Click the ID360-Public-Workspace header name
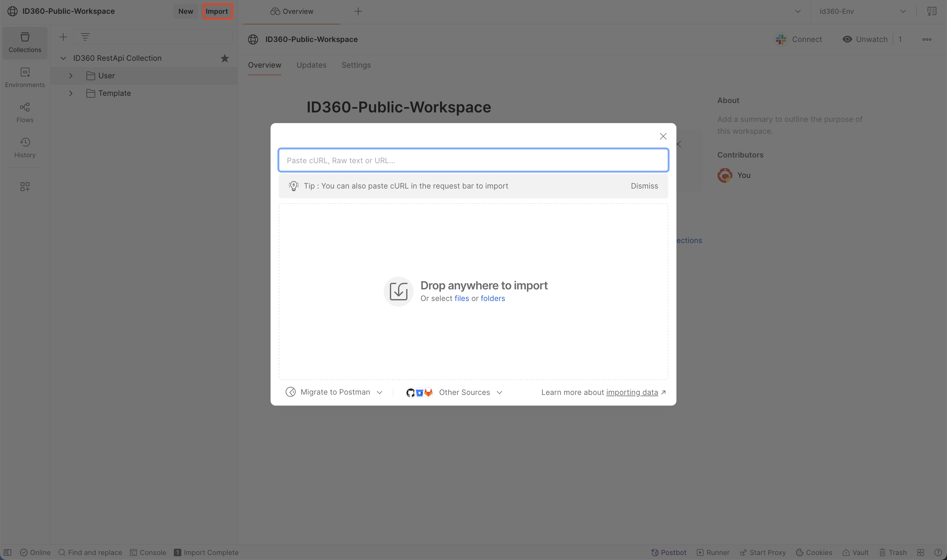 tap(311, 39)
